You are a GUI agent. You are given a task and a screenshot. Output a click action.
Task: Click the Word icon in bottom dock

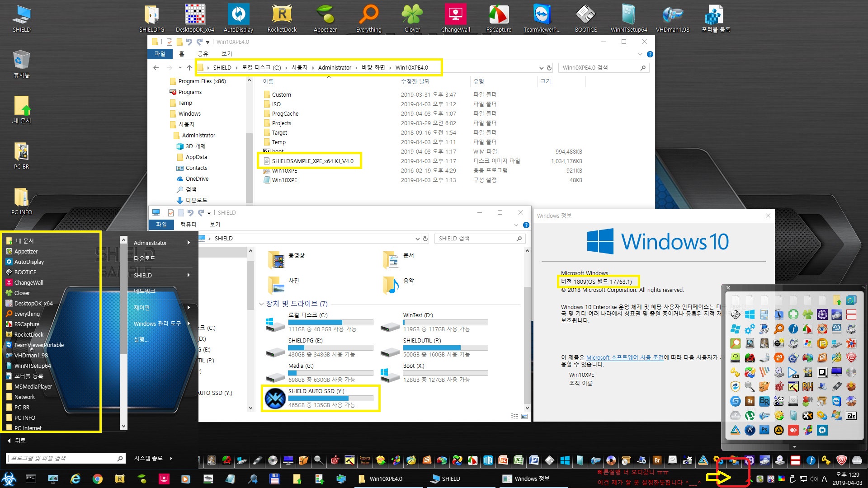(534, 460)
